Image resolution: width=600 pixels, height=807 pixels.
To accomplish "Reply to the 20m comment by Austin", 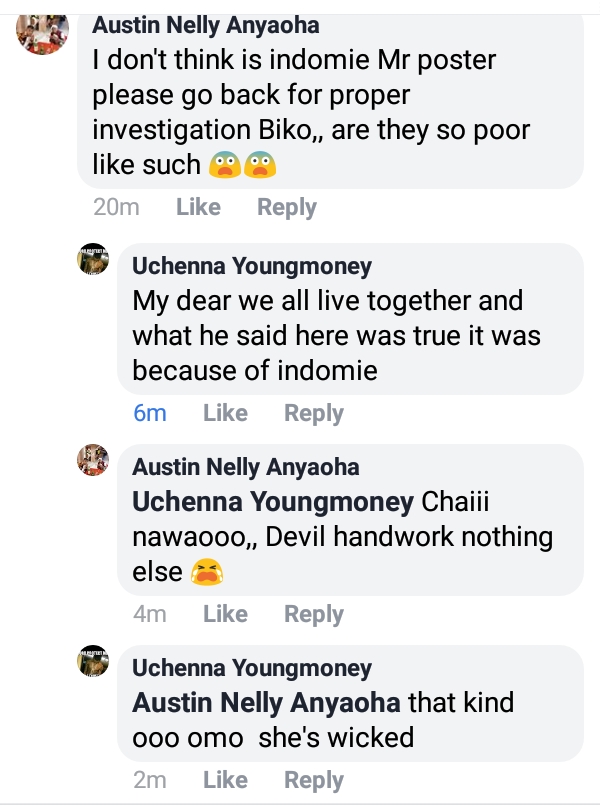I will 287,208.
